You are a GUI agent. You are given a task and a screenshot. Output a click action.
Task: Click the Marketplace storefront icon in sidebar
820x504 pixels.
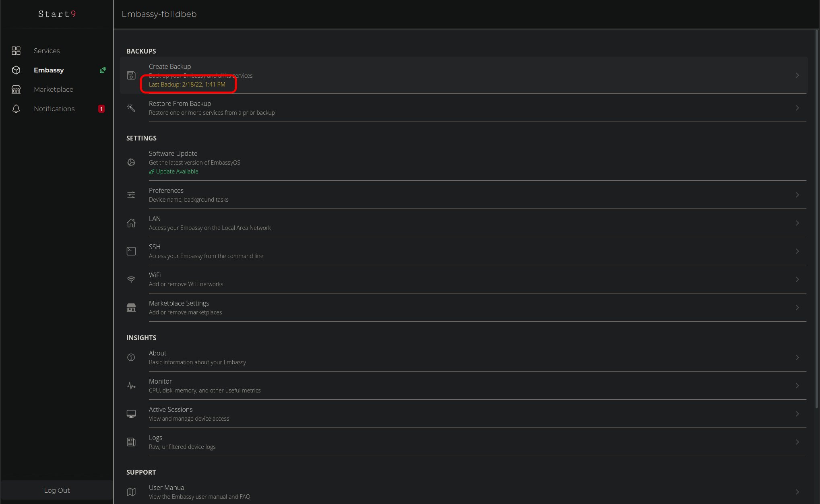16,89
